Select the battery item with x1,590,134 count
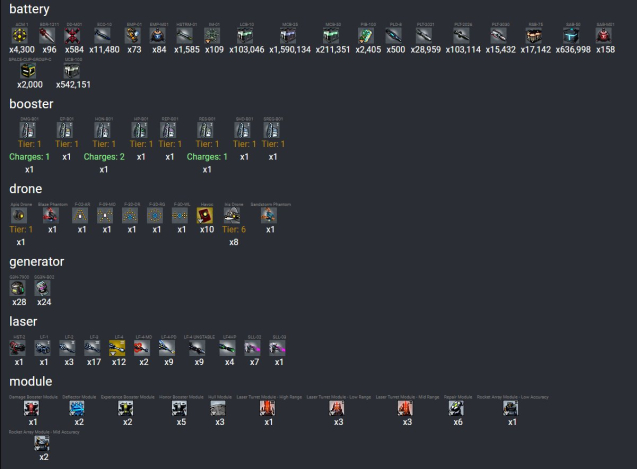637x469 pixels. [x=290, y=35]
